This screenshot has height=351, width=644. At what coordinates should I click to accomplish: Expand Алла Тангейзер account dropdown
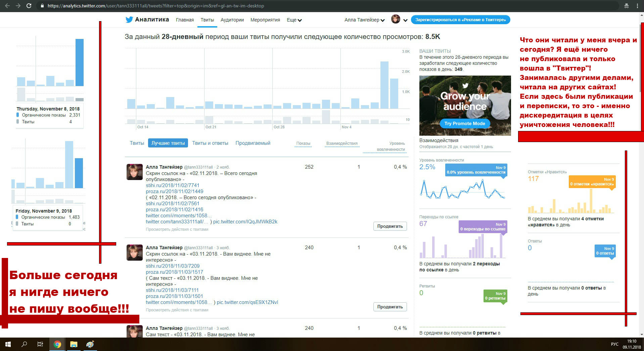coord(364,20)
